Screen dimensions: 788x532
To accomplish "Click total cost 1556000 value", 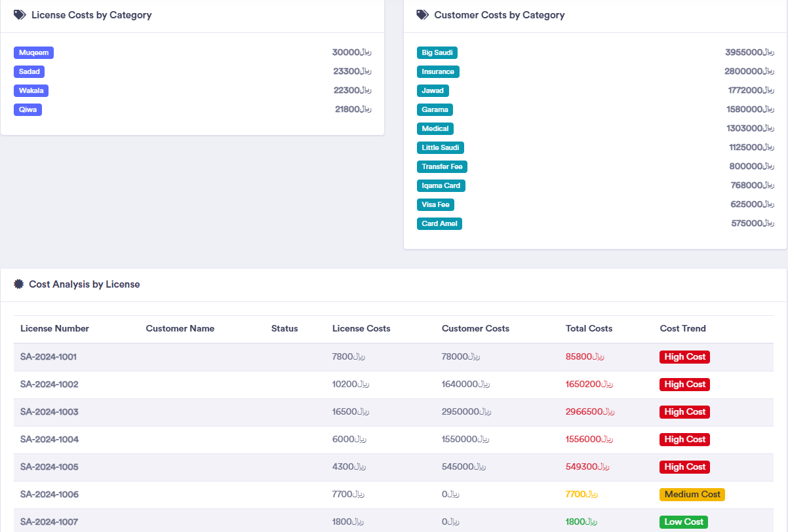I will click(x=590, y=440).
